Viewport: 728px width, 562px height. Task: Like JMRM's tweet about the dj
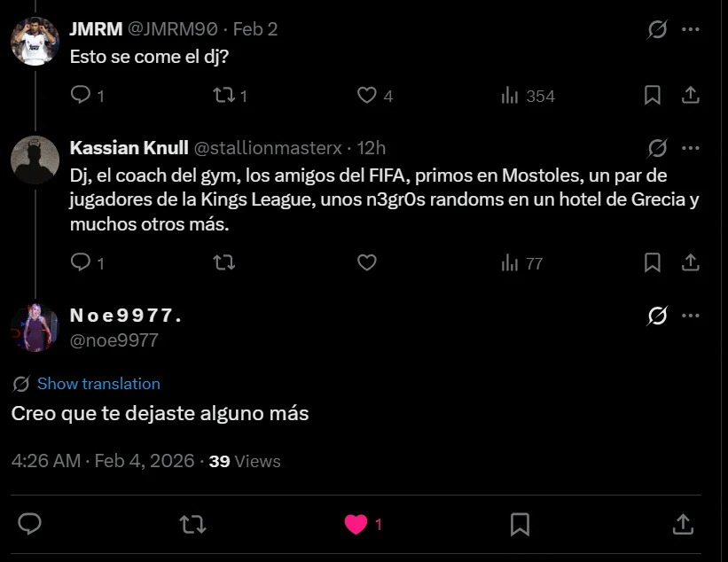366,95
